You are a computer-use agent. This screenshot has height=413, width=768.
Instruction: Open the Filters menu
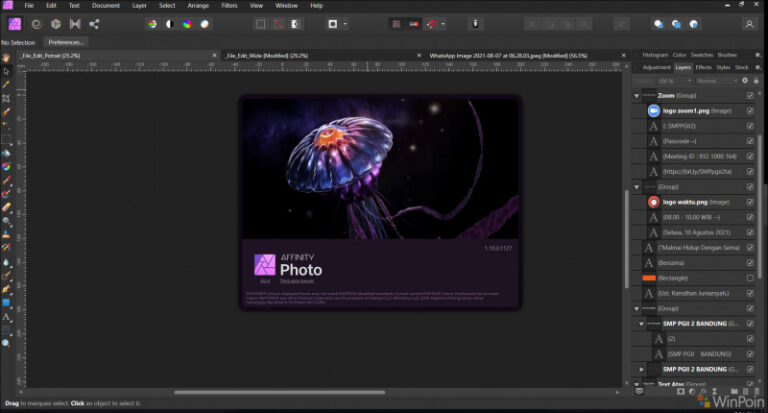click(x=229, y=5)
